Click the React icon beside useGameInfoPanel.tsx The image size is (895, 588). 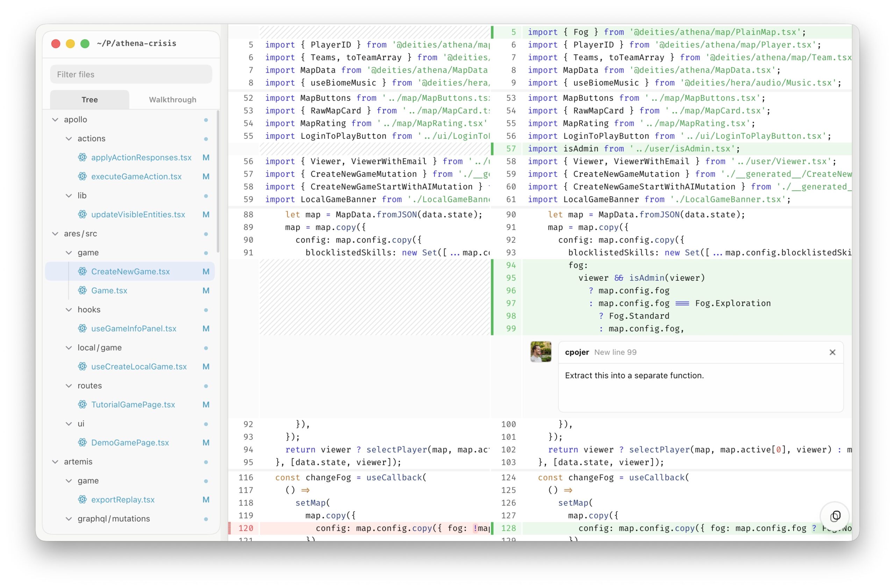coord(83,329)
